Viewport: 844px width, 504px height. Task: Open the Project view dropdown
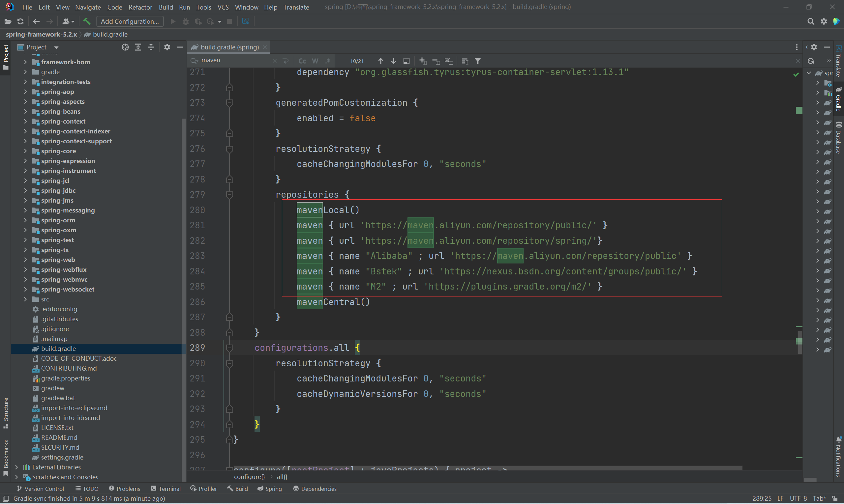click(x=56, y=47)
